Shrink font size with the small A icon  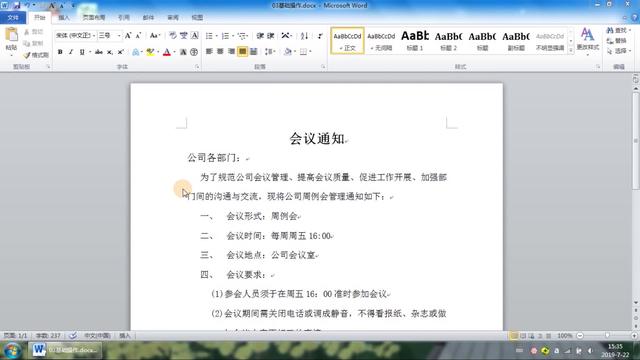point(138,36)
